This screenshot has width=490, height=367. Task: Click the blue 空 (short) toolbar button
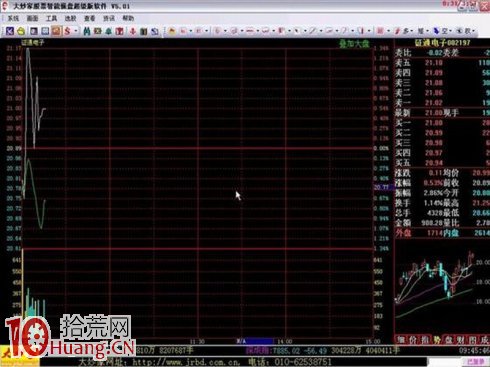point(441,31)
